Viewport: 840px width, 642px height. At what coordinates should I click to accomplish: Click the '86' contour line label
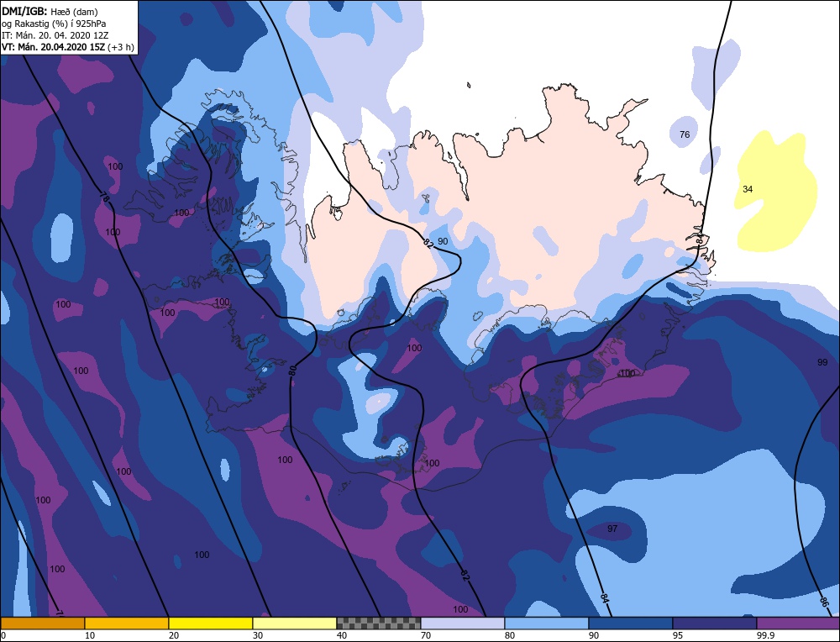[824, 602]
